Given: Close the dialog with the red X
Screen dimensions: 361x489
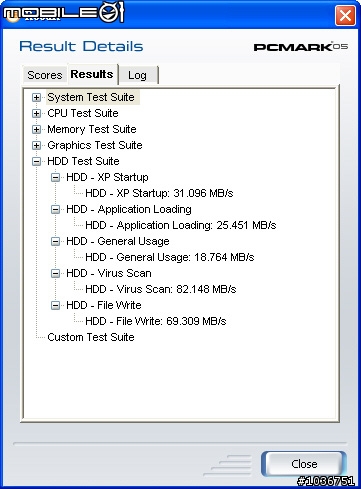Looking at the screenshot, I should click(x=345, y=16).
